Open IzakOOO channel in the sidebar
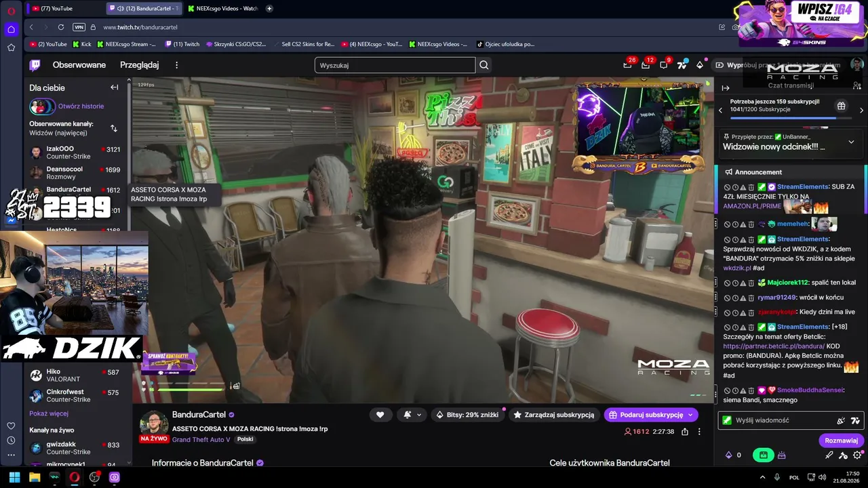 [75, 152]
